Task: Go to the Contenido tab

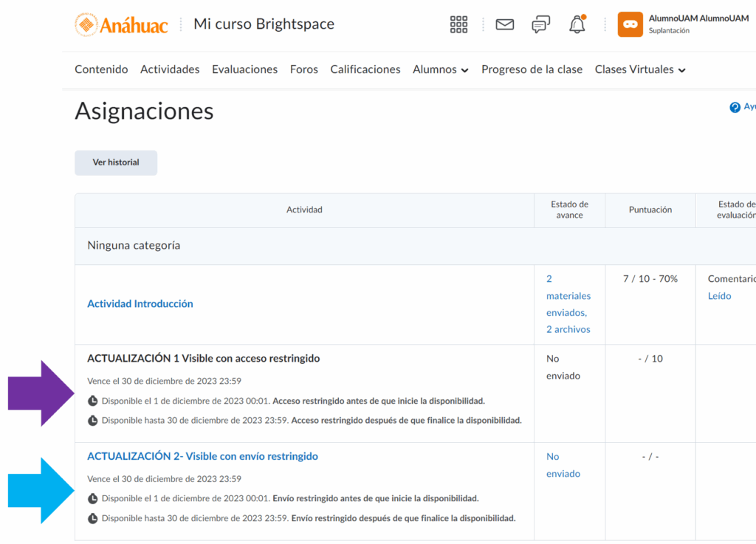Action: [x=101, y=69]
